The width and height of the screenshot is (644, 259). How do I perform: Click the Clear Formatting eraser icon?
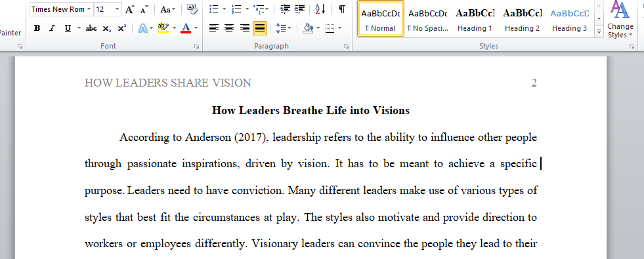[x=192, y=9]
